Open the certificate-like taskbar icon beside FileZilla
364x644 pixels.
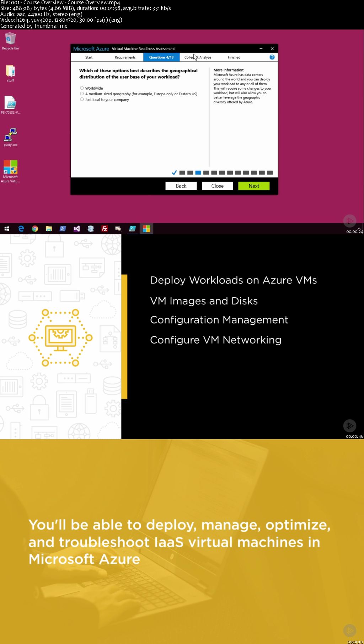point(118,229)
